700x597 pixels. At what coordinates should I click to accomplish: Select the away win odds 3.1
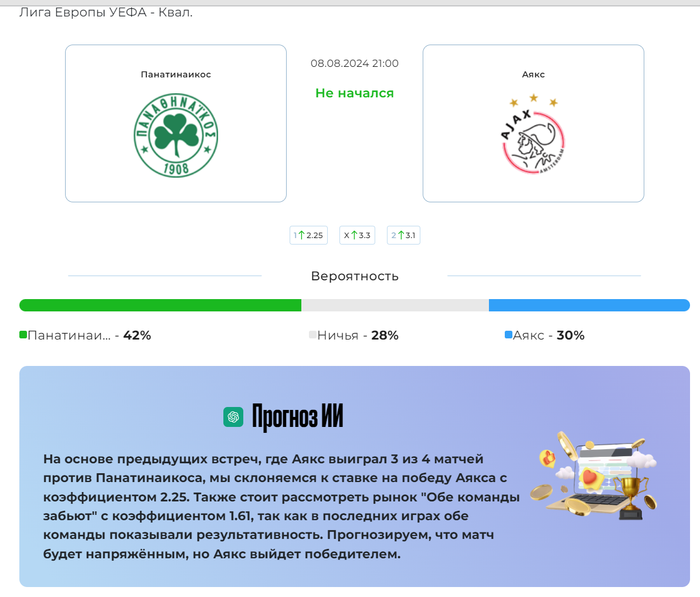coord(403,235)
